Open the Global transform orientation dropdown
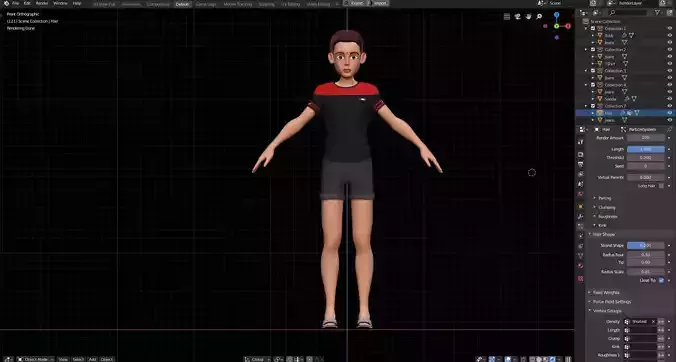Viewport: 676px width, 362px height. [257, 359]
